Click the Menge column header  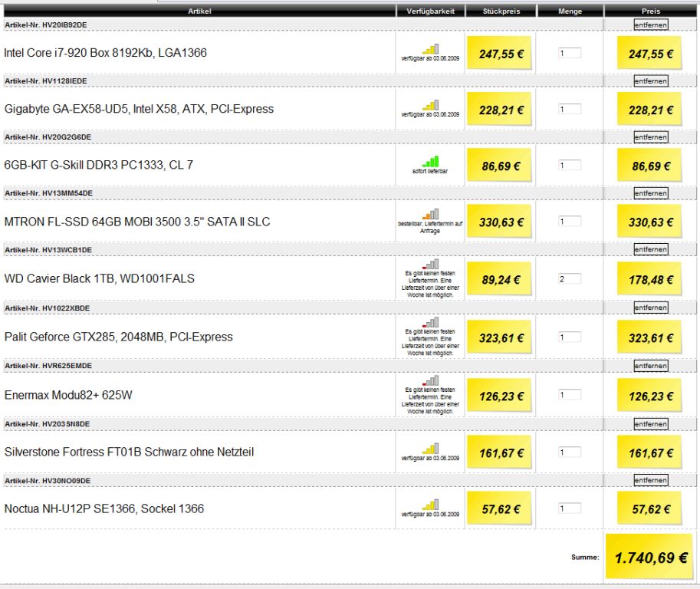pyautogui.click(x=570, y=12)
